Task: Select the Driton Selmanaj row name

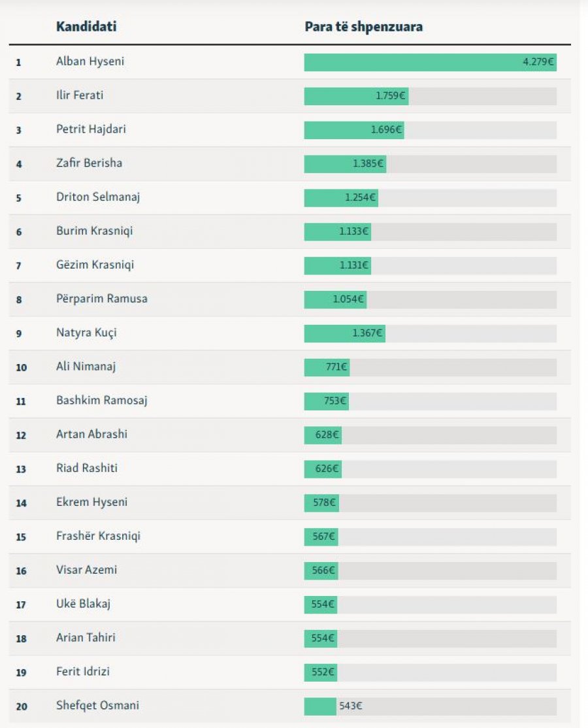Action: pyautogui.click(x=98, y=197)
